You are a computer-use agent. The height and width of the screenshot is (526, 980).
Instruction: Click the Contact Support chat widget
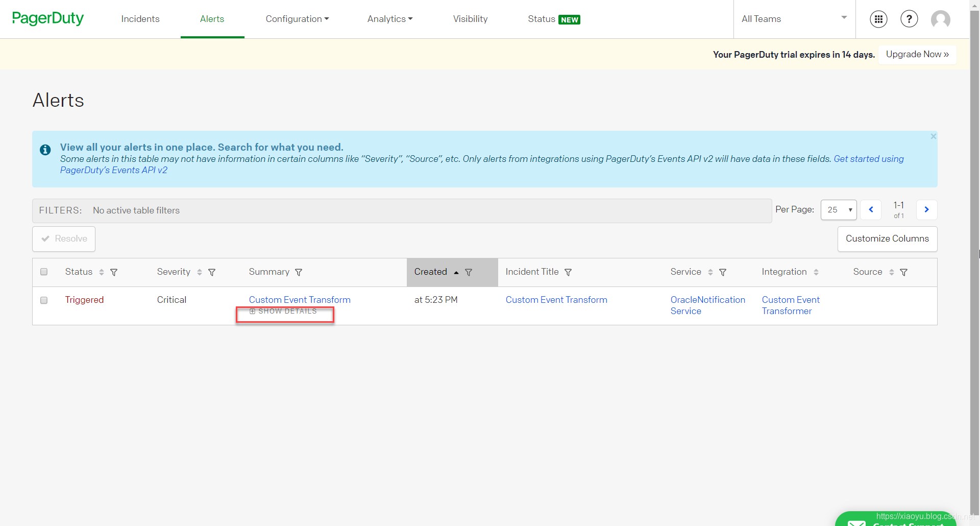(896, 519)
